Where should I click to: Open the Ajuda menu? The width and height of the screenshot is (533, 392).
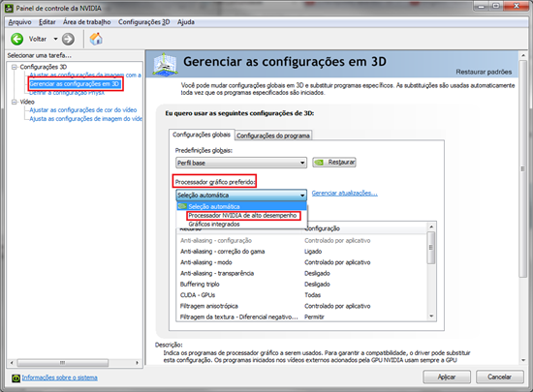click(x=186, y=22)
